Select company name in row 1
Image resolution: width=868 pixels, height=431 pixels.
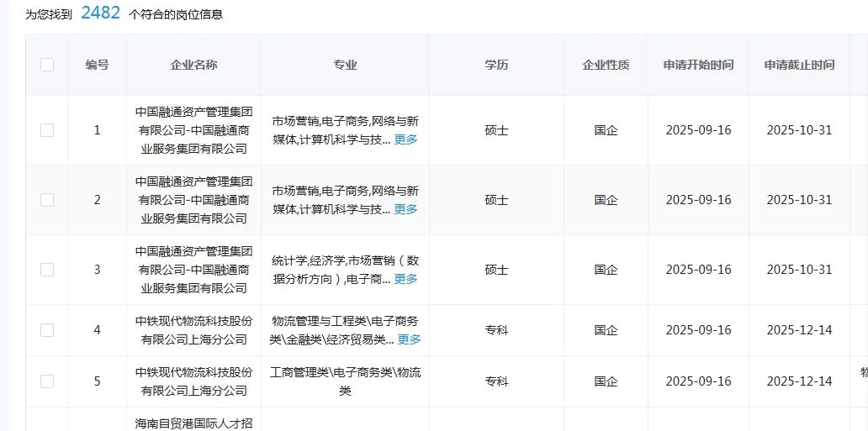(193, 130)
